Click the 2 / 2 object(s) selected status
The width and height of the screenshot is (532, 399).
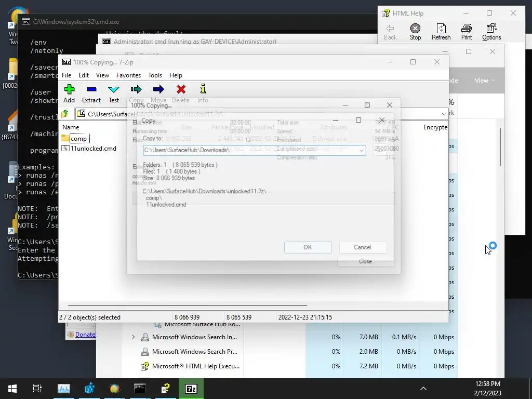pos(90,317)
